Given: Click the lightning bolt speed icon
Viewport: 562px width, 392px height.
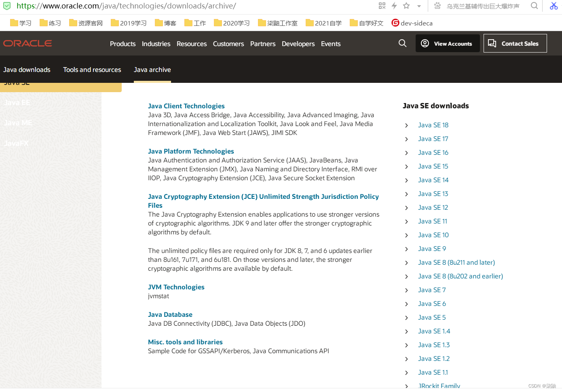Looking at the screenshot, I should tap(394, 6).
